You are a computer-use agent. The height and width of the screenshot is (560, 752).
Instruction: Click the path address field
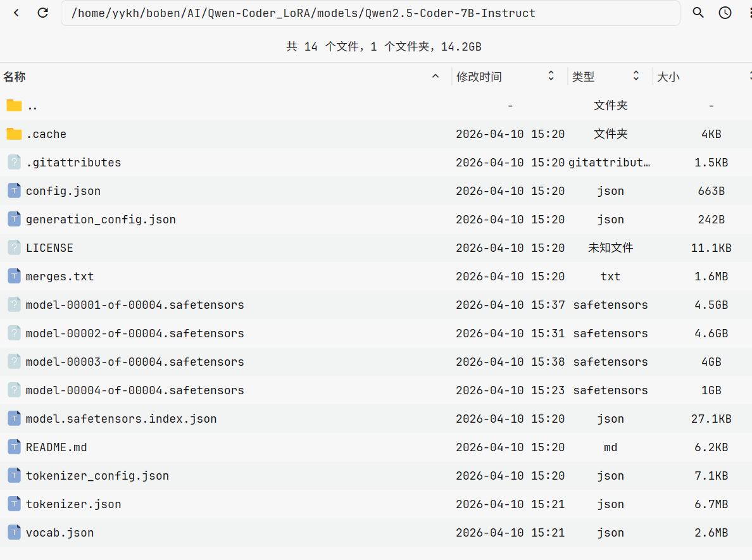[370, 13]
